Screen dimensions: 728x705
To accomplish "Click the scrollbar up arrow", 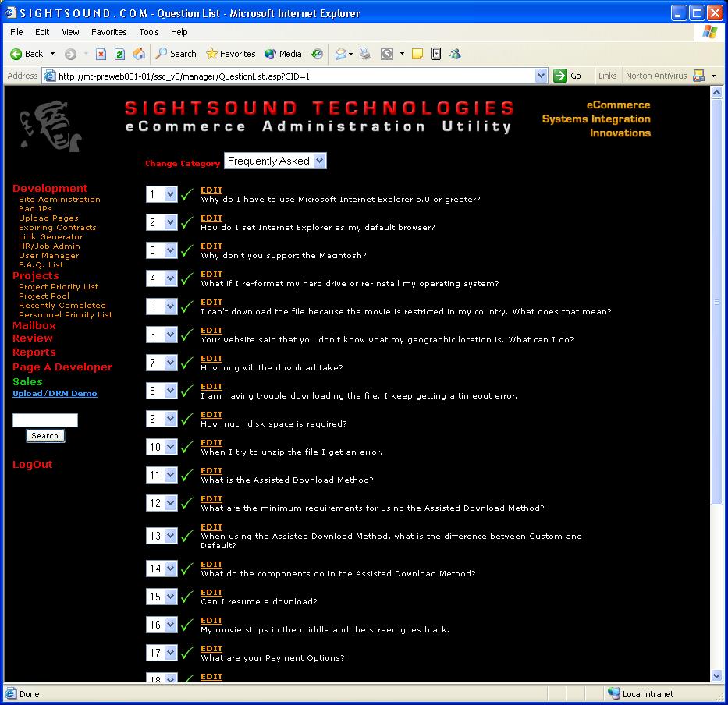I will (x=716, y=92).
